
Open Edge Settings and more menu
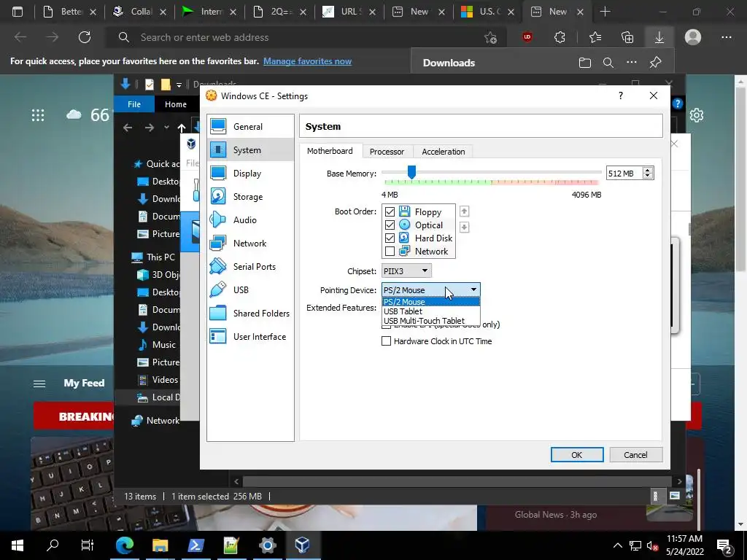pyautogui.click(x=727, y=37)
